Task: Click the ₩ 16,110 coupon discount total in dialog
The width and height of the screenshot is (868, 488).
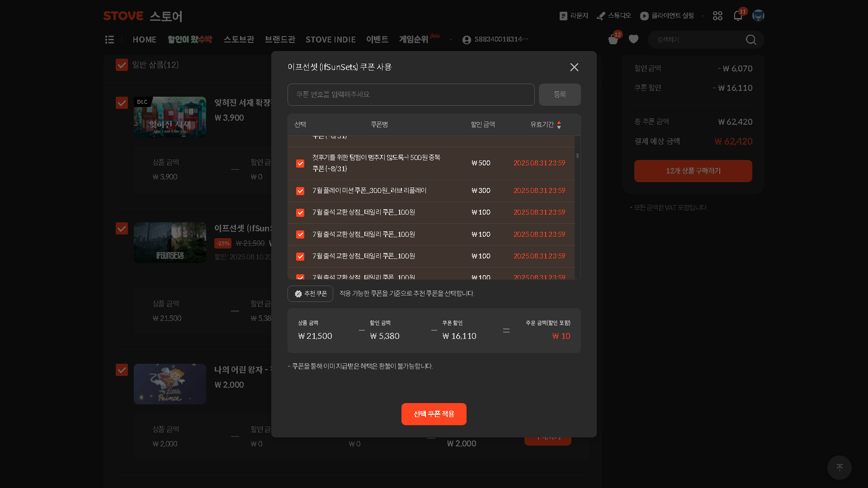Action: tap(459, 336)
